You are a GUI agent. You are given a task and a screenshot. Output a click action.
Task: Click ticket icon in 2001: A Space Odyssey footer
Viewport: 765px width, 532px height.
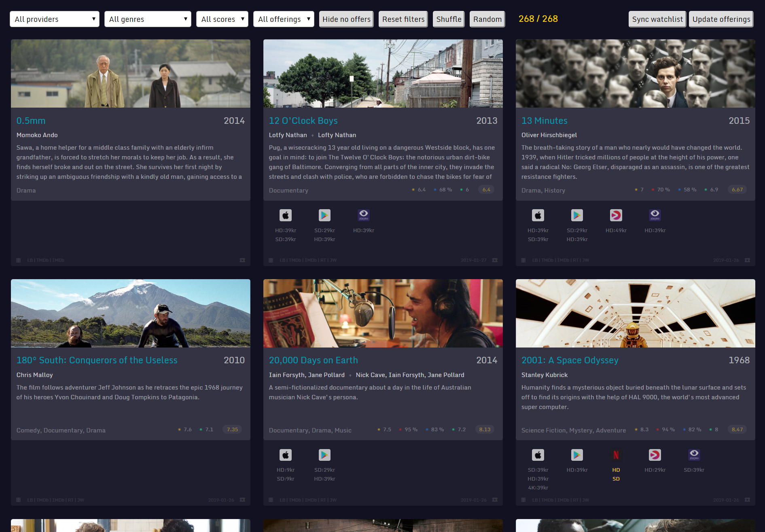747,500
